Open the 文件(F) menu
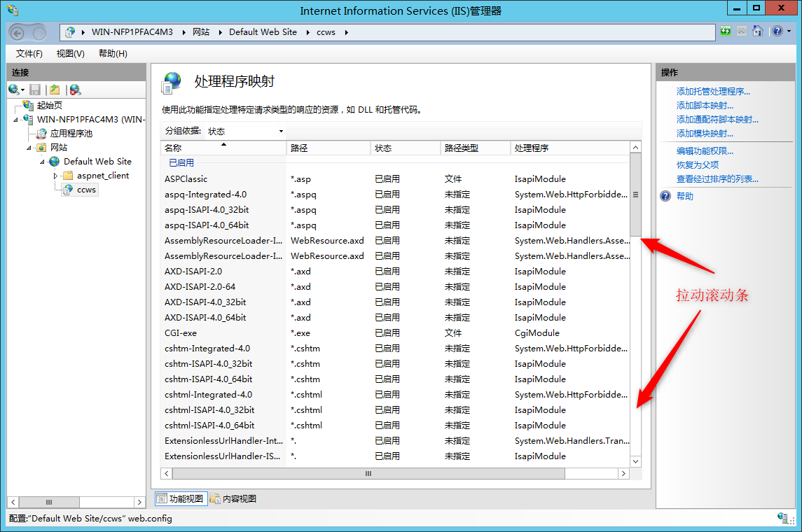 click(x=29, y=54)
